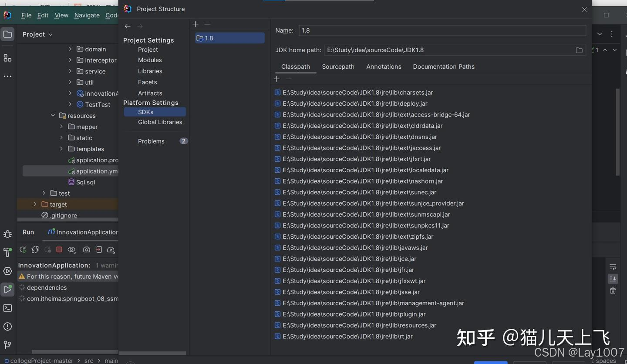Open the Build hammer tool window

(7, 253)
